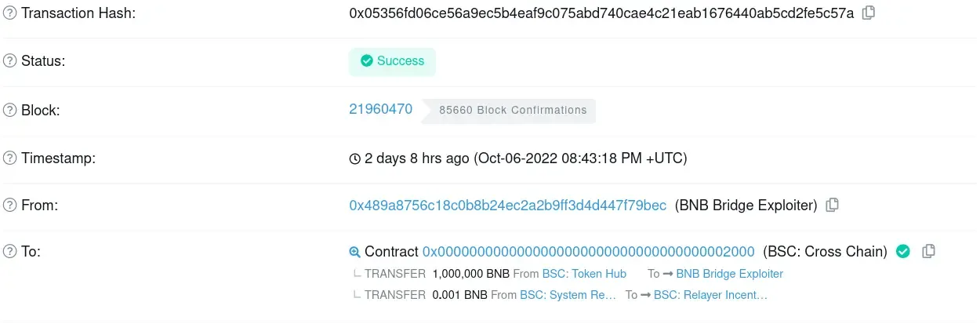Click the help icon beside Timestamp

click(10, 158)
